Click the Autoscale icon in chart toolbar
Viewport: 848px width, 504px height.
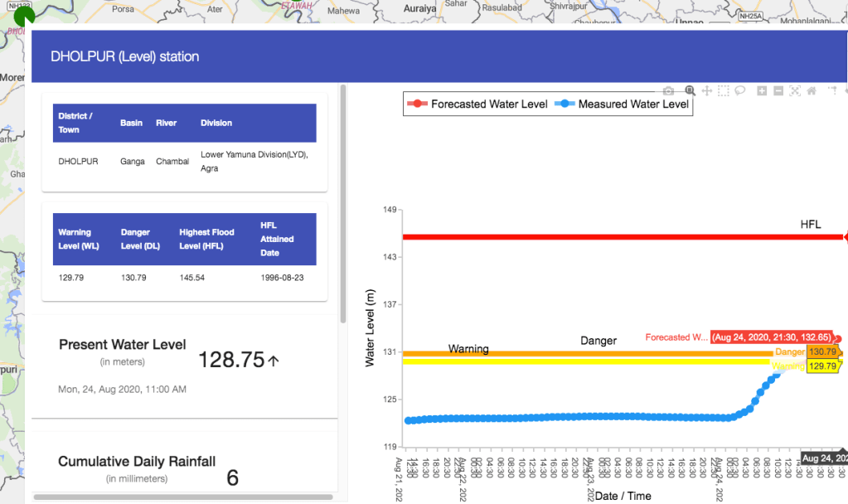point(795,90)
